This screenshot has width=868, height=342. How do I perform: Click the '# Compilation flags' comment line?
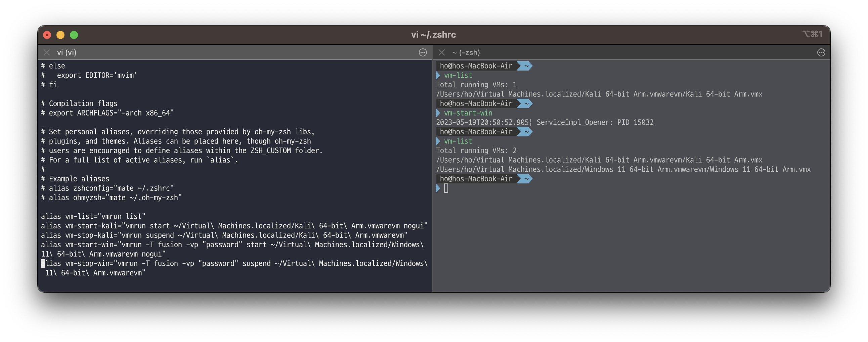point(79,103)
